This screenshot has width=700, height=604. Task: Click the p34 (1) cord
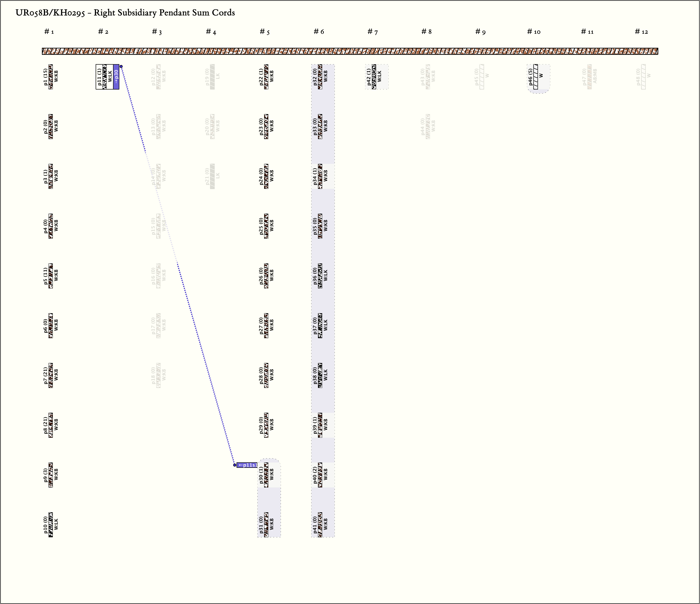coord(320,176)
